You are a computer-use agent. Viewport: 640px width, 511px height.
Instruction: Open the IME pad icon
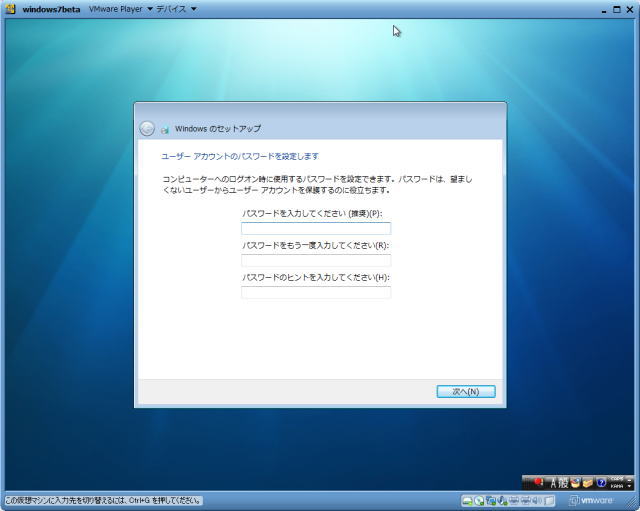pos(576,483)
